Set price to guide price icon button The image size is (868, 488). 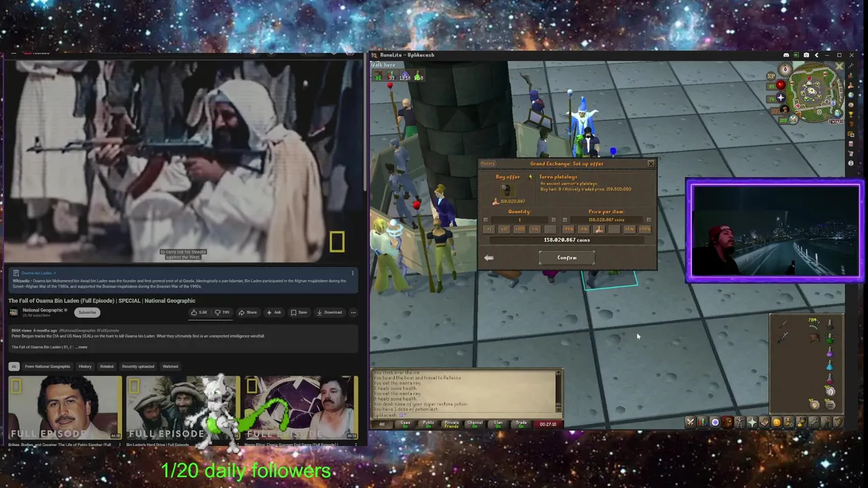click(599, 229)
